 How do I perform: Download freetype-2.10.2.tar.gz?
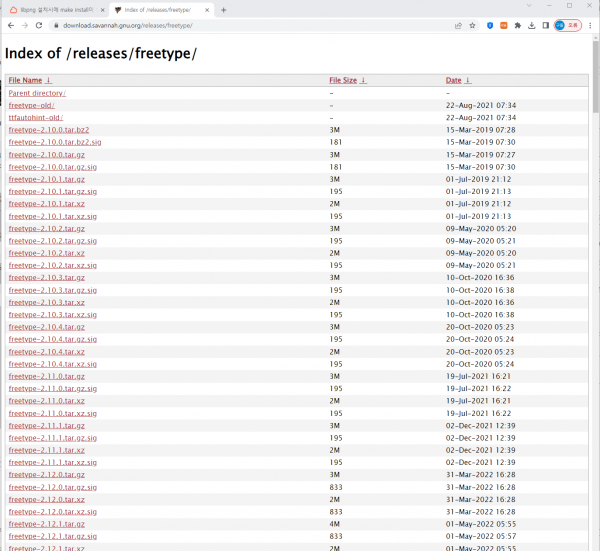pyautogui.click(x=47, y=229)
